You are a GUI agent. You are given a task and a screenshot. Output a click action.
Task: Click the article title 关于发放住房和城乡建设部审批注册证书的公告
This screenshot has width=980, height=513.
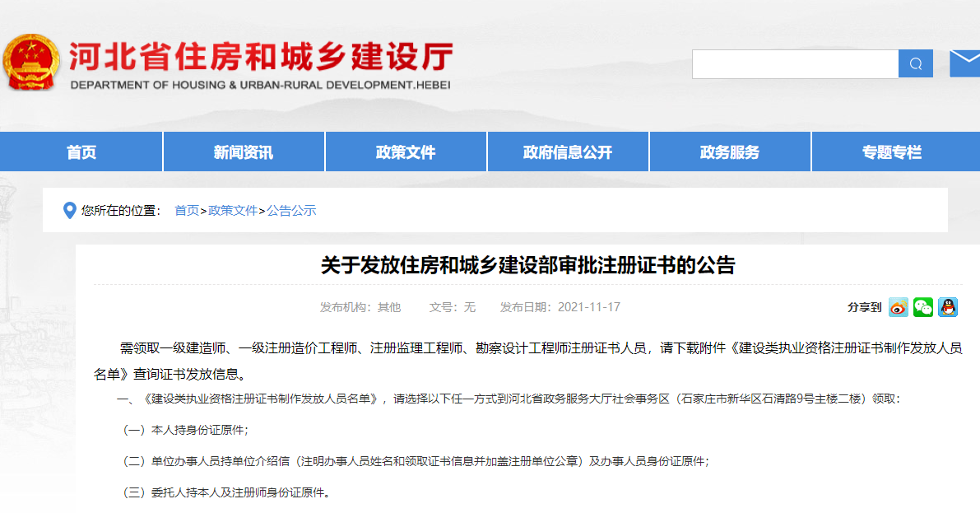[x=527, y=265]
